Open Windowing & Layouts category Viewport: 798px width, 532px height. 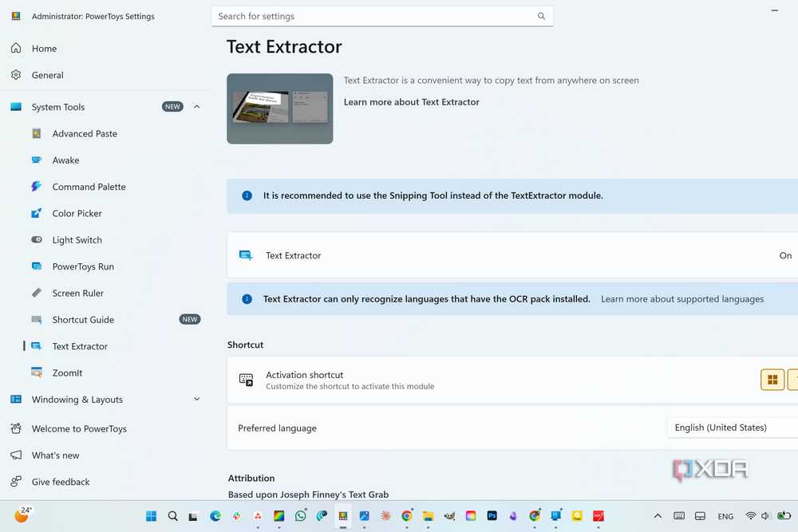point(77,400)
